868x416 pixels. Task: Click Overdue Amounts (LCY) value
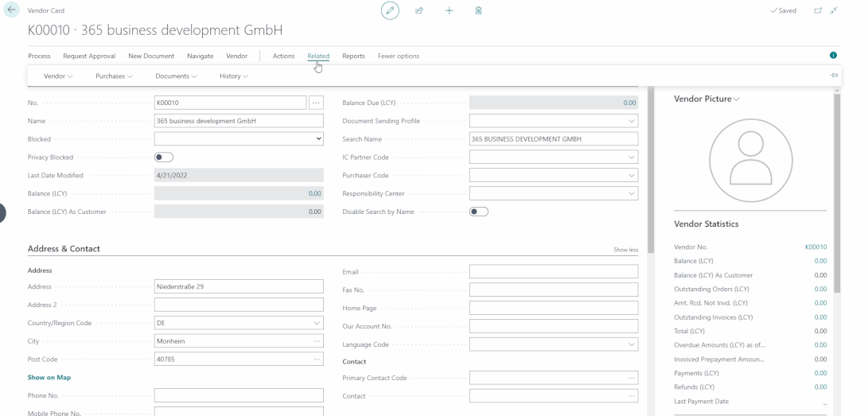click(x=820, y=345)
